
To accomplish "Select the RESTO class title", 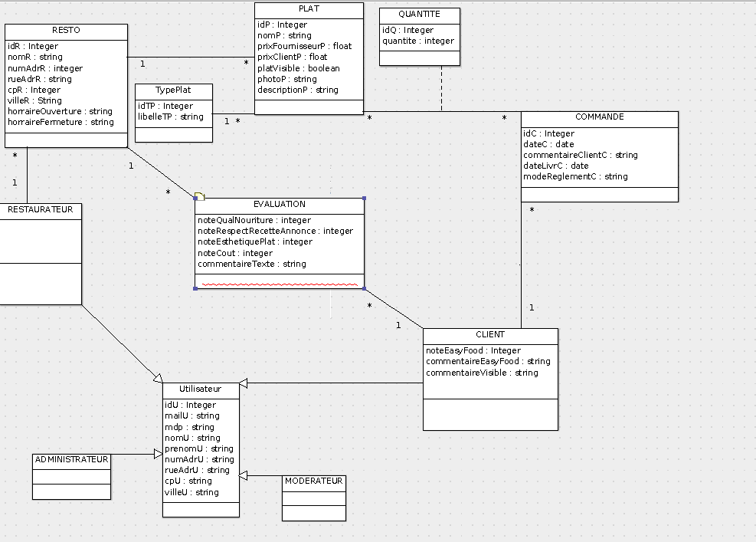I will point(66,30).
